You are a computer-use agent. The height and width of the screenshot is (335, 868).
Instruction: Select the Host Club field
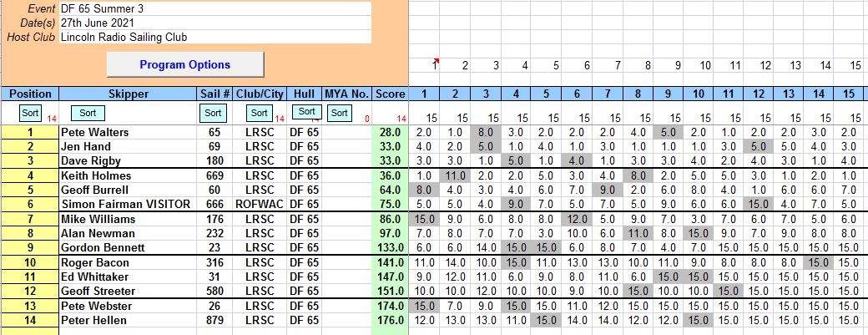pyautogui.click(x=214, y=37)
